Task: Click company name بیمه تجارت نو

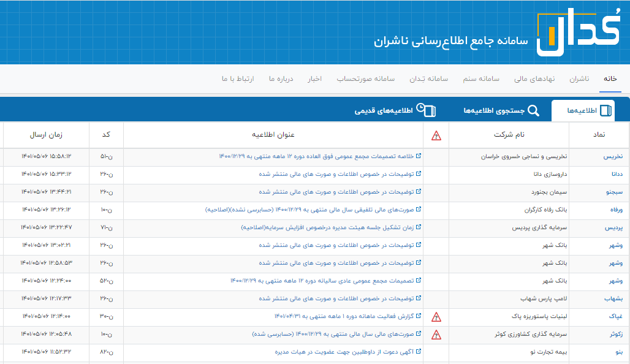Action: (549, 352)
